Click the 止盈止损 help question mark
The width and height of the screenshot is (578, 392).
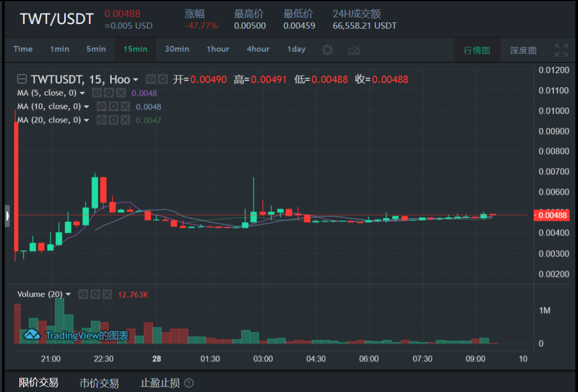[189, 383]
